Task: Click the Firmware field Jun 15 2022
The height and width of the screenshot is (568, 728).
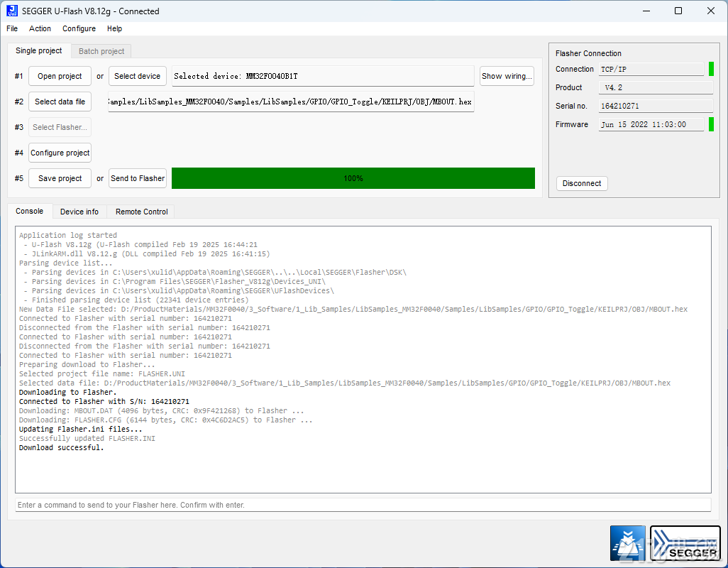Action: click(x=651, y=124)
